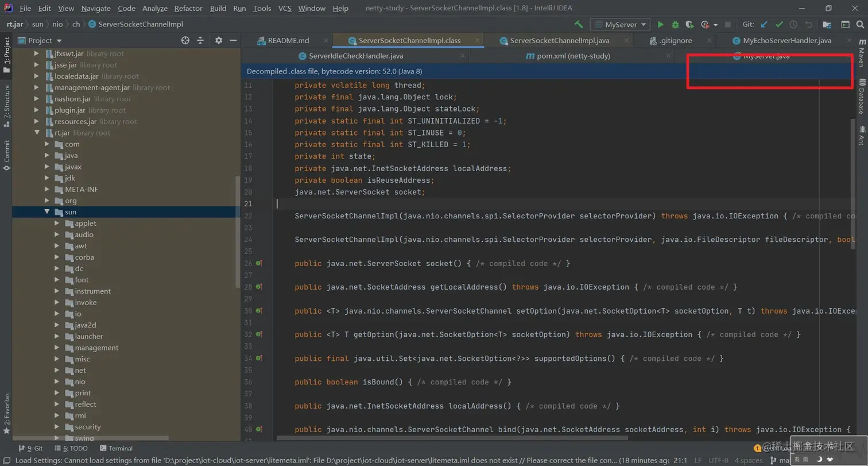Open the VCS menu
868x466 pixels.
click(285, 8)
